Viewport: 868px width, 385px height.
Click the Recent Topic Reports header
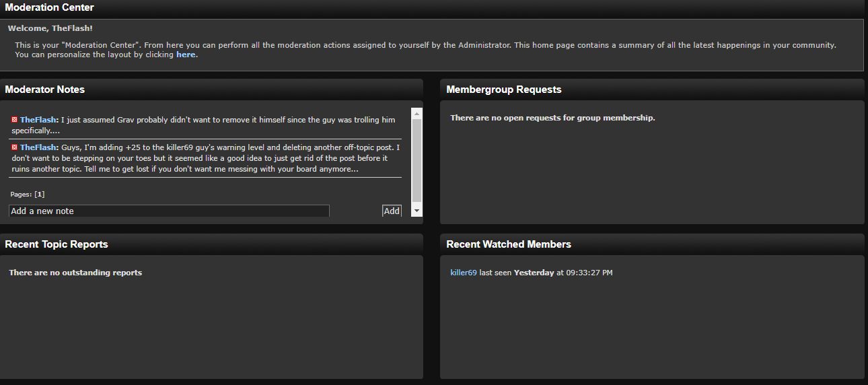[57, 244]
